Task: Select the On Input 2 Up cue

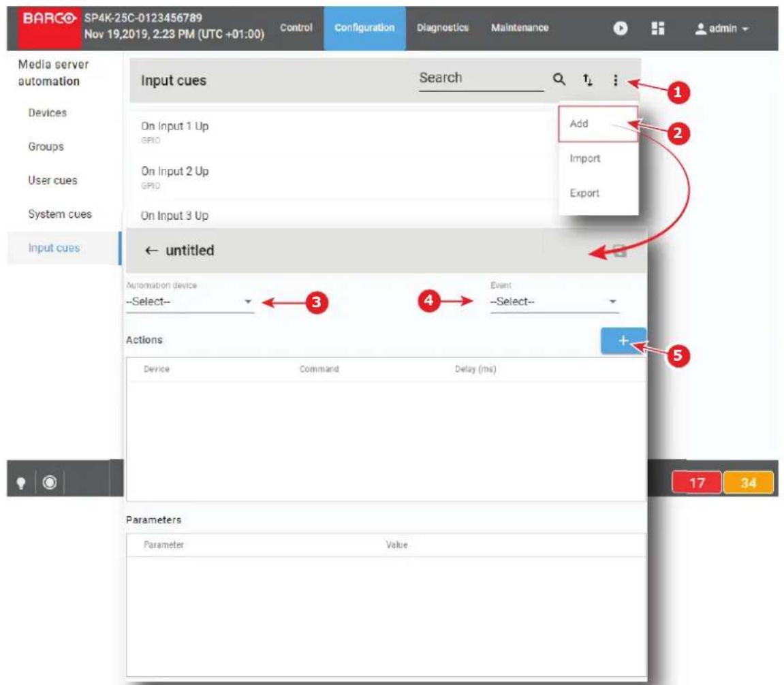Action: click(174, 172)
